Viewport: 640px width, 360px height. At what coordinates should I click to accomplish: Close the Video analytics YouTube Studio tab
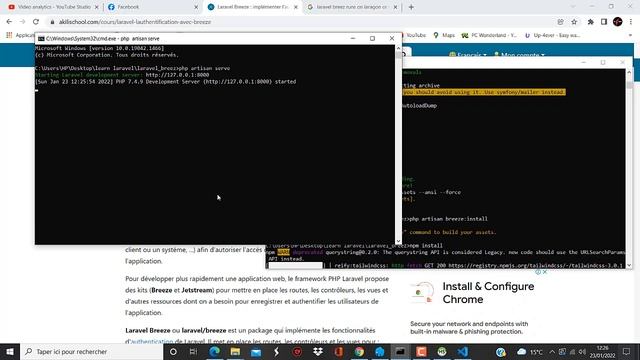[x=96, y=7]
